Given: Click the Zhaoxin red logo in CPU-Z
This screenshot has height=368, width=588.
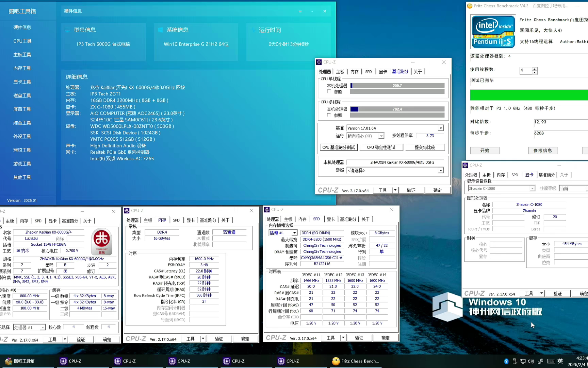Looking at the screenshot, I should pyautogui.click(x=102, y=241).
